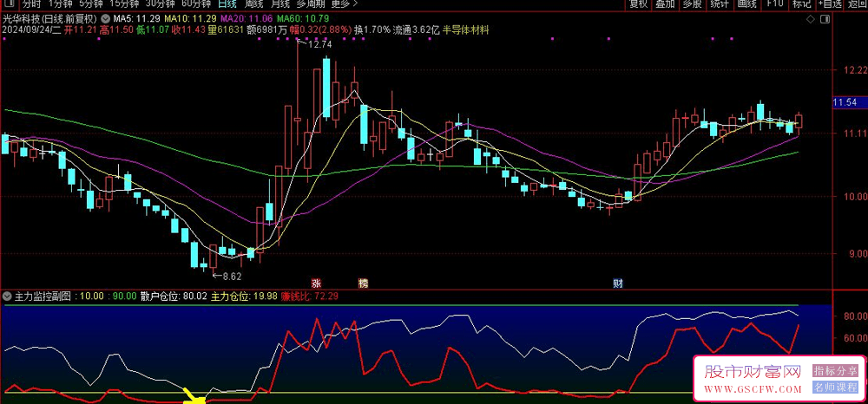Click the 财 financial event marker
The image size is (868, 404).
(x=616, y=283)
